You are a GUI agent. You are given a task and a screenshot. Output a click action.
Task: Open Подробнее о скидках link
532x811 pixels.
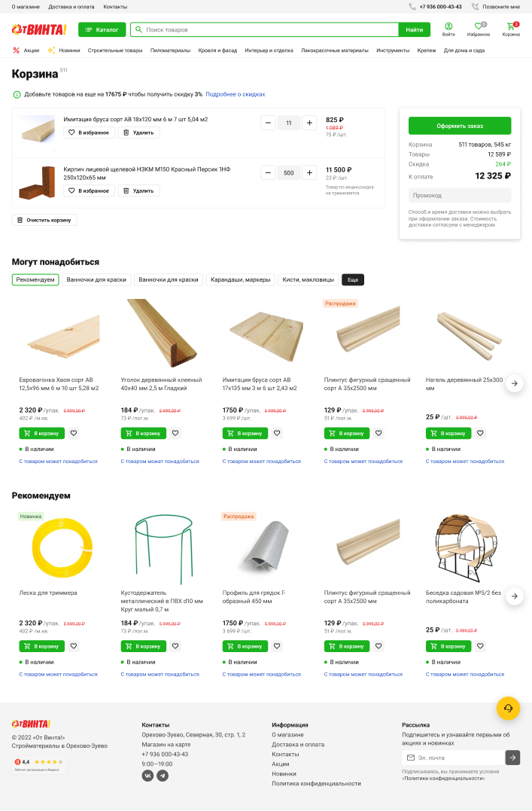[236, 94]
